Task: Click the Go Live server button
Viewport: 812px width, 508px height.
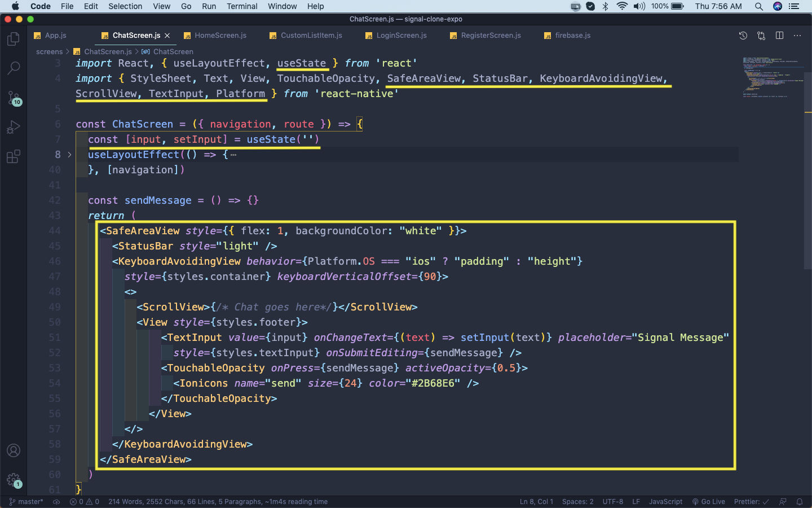Action: 709,502
